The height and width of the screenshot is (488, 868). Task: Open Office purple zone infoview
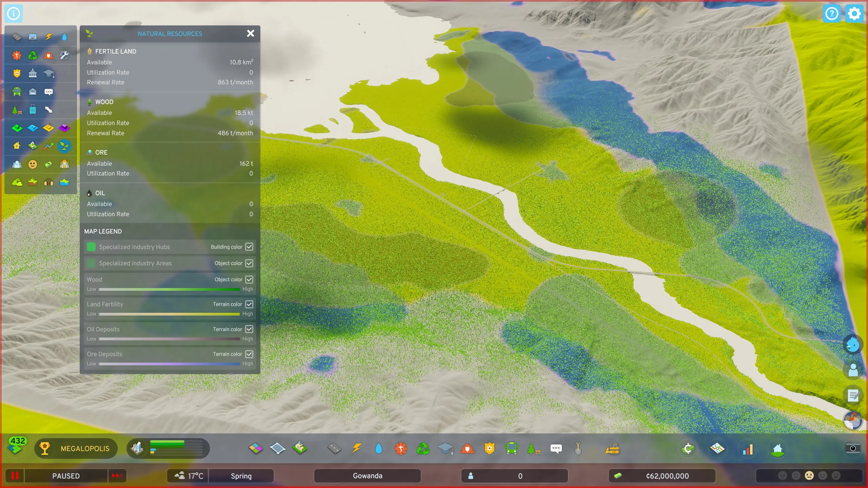point(64,128)
